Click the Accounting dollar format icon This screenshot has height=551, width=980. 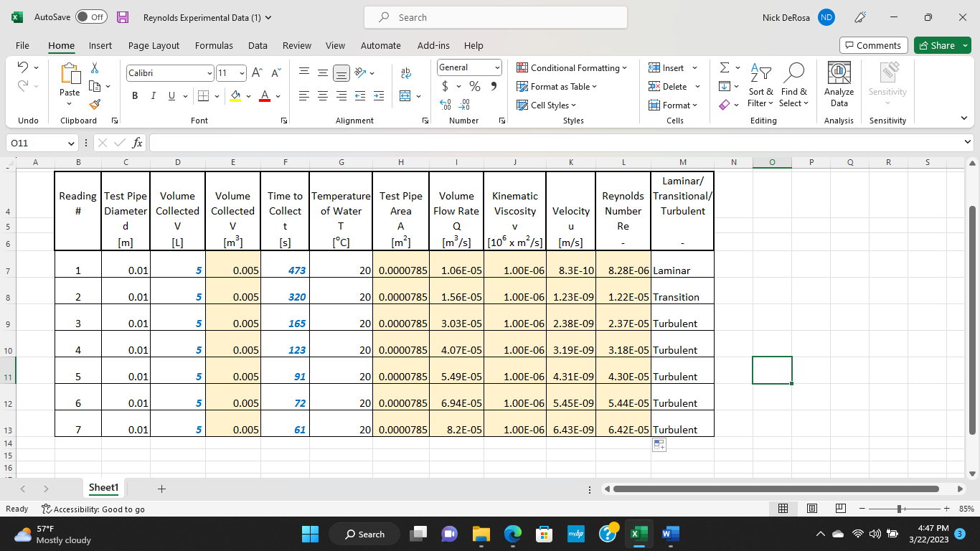446,86
